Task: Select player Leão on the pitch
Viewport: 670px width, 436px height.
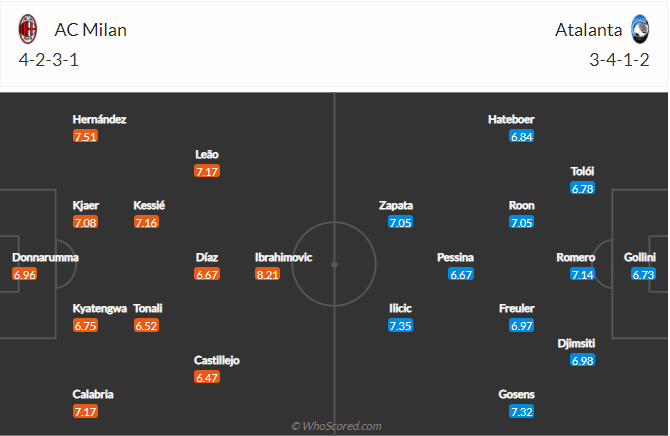Action: (207, 154)
